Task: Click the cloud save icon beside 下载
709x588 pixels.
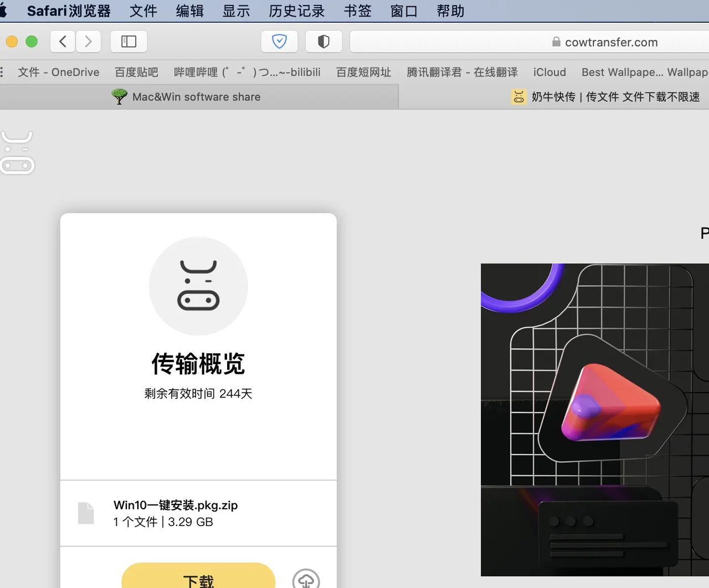Action: point(306,579)
